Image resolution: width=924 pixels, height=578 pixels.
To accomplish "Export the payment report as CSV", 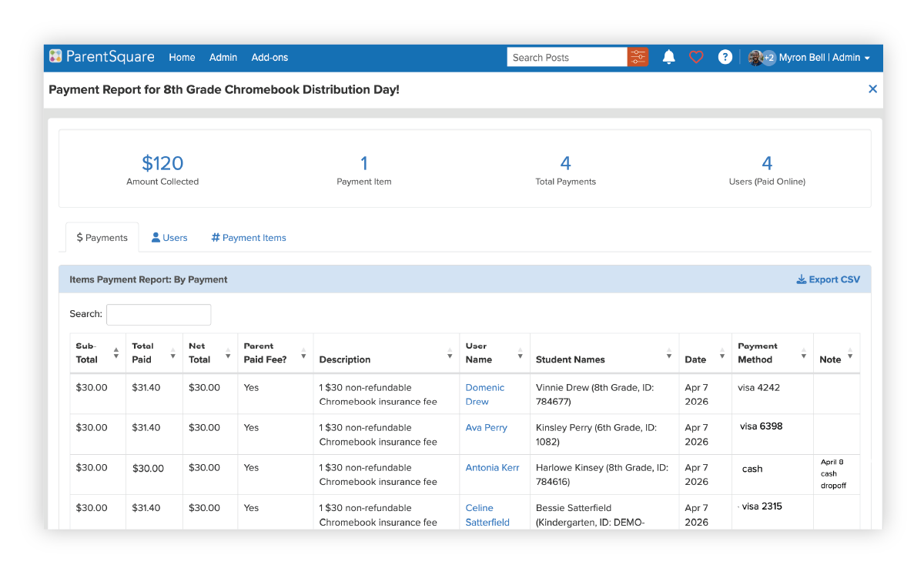I will pyautogui.click(x=828, y=279).
